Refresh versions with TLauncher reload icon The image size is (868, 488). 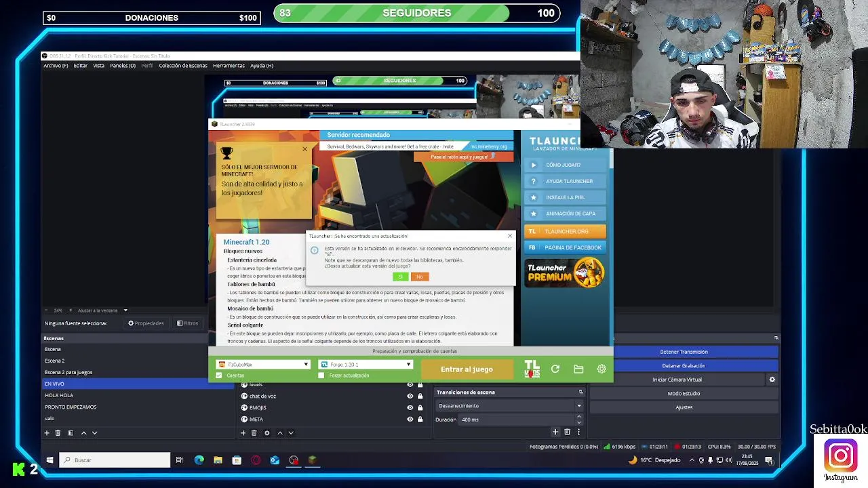(x=555, y=369)
